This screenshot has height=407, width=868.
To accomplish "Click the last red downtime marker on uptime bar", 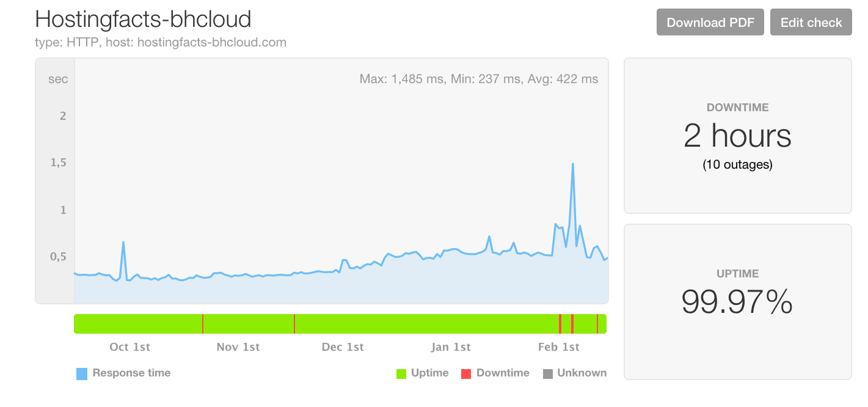I will [x=597, y=324].
